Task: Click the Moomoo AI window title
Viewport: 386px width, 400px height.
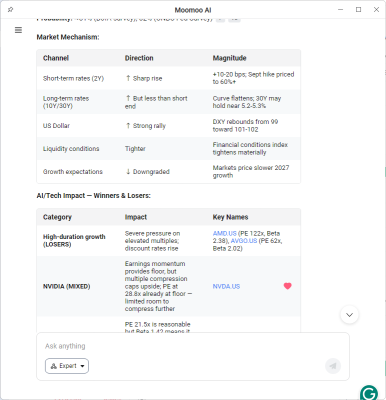Action: 193,10
